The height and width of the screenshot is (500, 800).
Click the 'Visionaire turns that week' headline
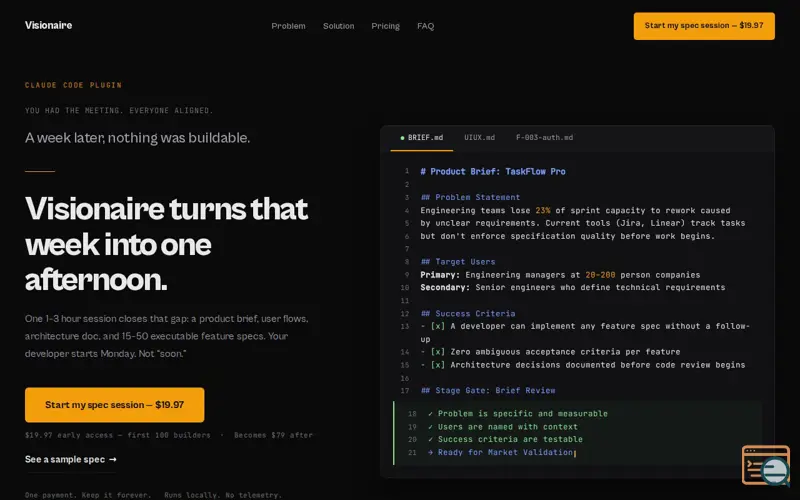[166, 243]
